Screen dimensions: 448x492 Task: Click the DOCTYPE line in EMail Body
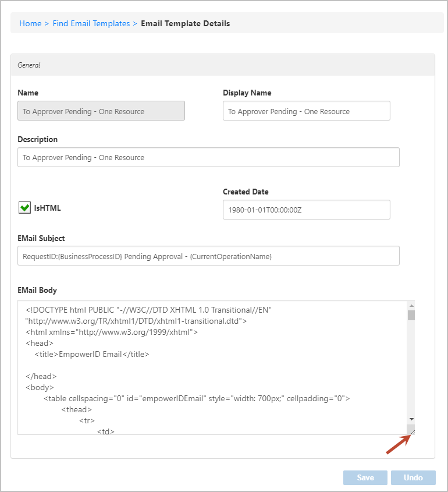tap(149, 310)
